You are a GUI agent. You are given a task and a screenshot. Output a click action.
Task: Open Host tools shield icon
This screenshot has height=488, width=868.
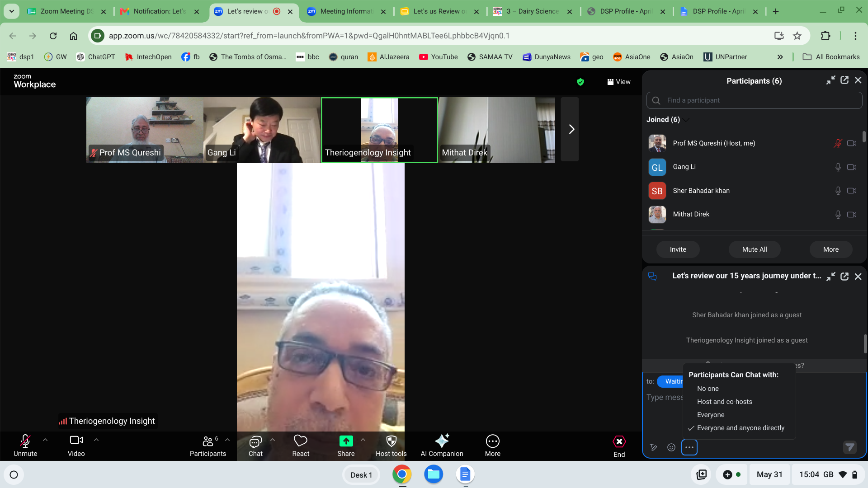[391, 441]
